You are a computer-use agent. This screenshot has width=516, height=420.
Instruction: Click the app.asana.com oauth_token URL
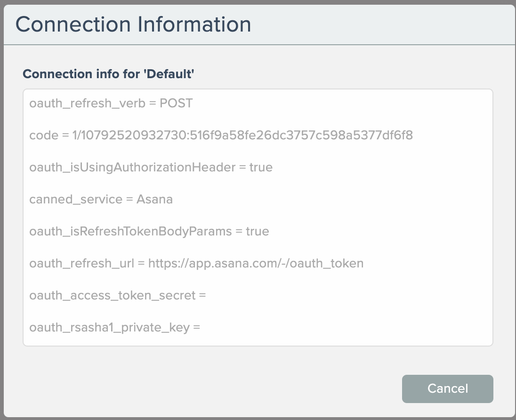coord(256,263)
